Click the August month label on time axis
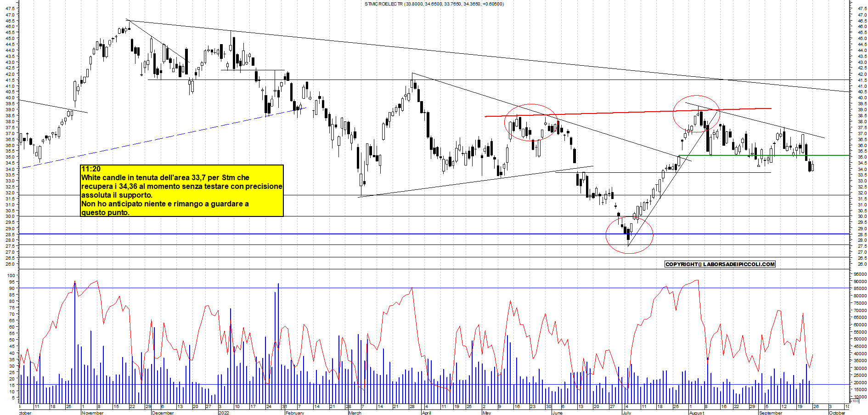The image size is (868, 415). tap(696, 413)
